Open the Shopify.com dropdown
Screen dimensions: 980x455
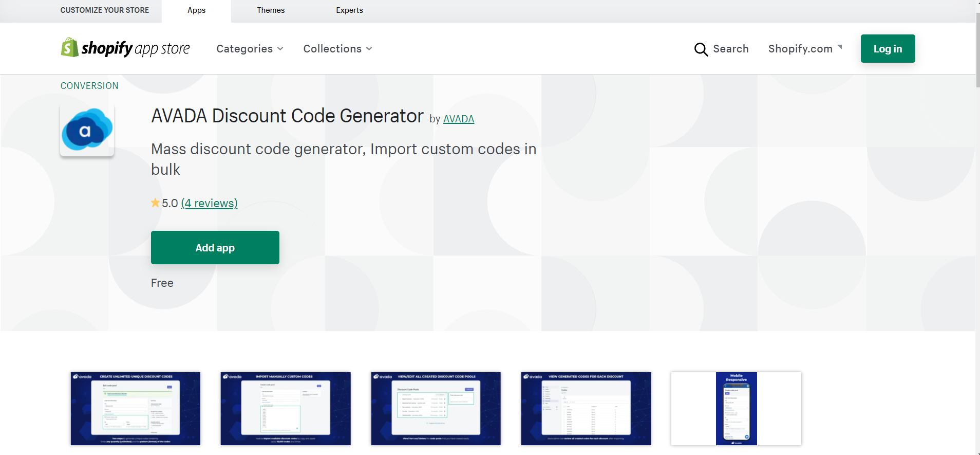(805, 49)
